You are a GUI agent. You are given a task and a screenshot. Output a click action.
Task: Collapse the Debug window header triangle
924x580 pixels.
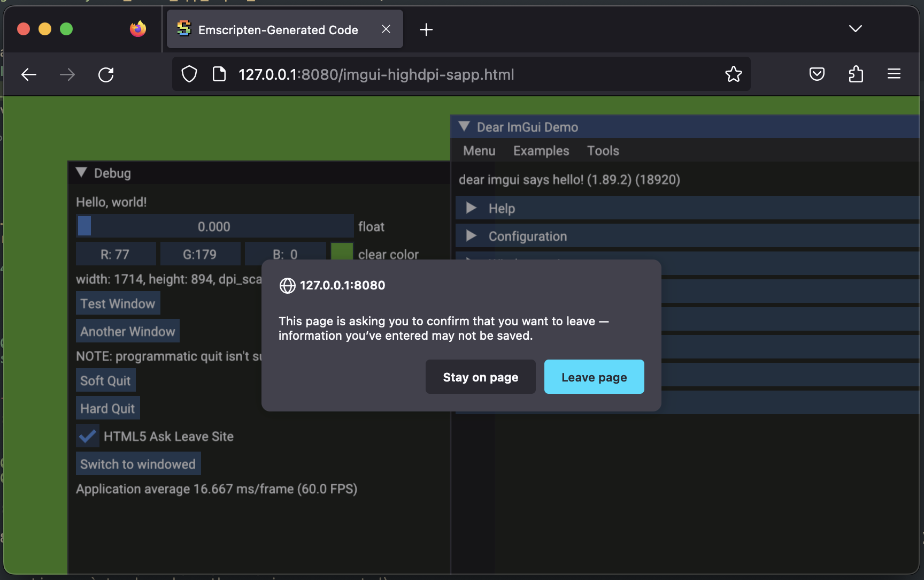point(81,172)
